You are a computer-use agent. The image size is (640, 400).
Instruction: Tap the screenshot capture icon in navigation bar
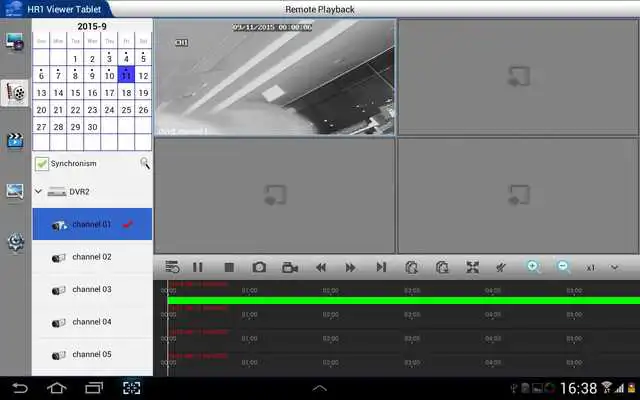[x=131, y=388]
